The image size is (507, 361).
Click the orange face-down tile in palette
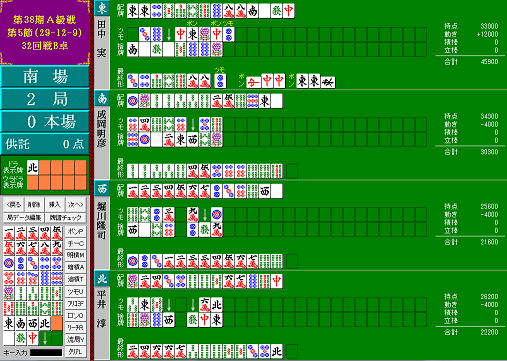(x=57, y=323)
